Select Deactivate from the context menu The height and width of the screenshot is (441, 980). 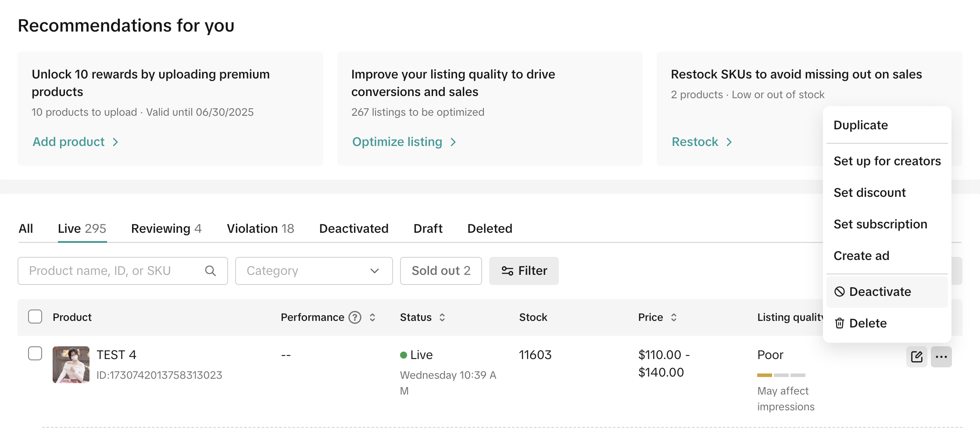(880, 292)
